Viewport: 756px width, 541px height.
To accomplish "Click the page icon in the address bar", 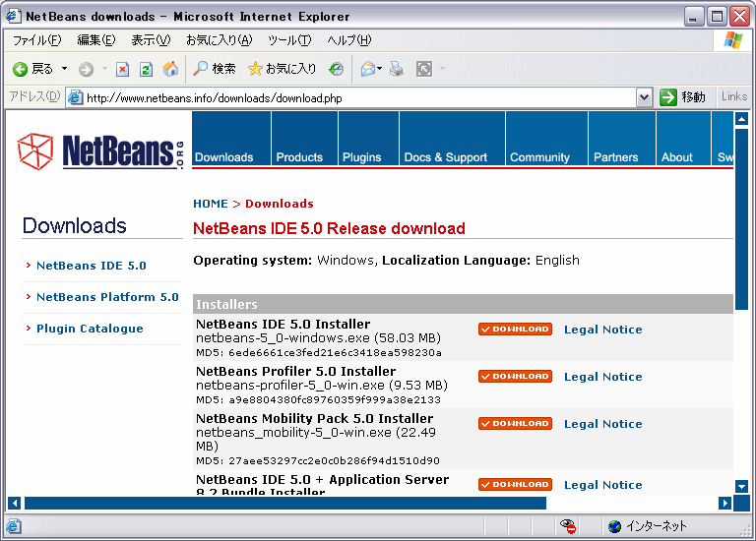I will [x=75, y=97].
